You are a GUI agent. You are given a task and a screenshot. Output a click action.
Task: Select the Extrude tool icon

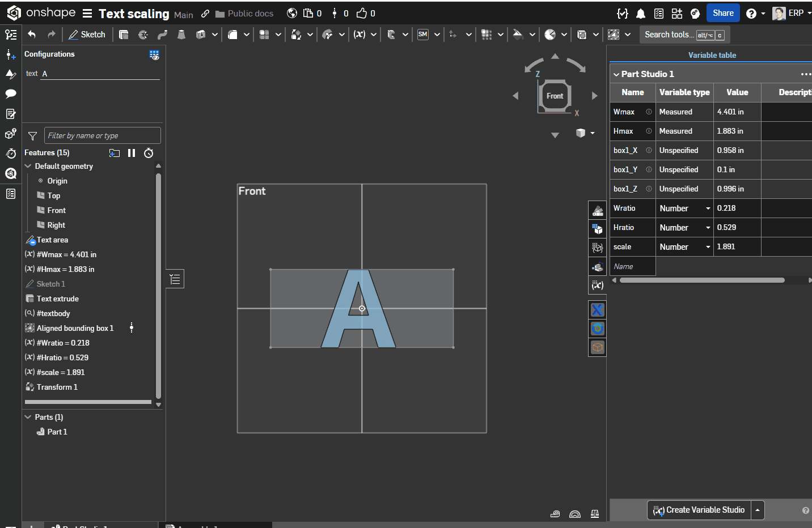124,35
